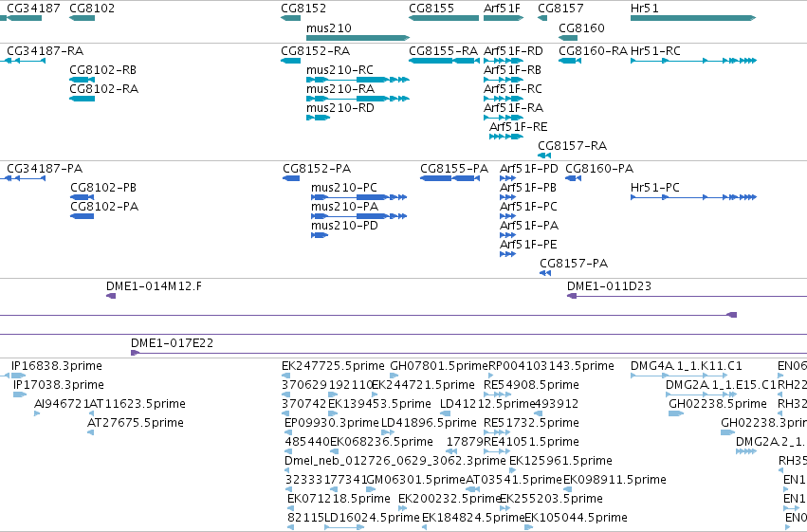Open protein CG8102-PA label
The image size is (807, 532).
(x=104, y=207)
